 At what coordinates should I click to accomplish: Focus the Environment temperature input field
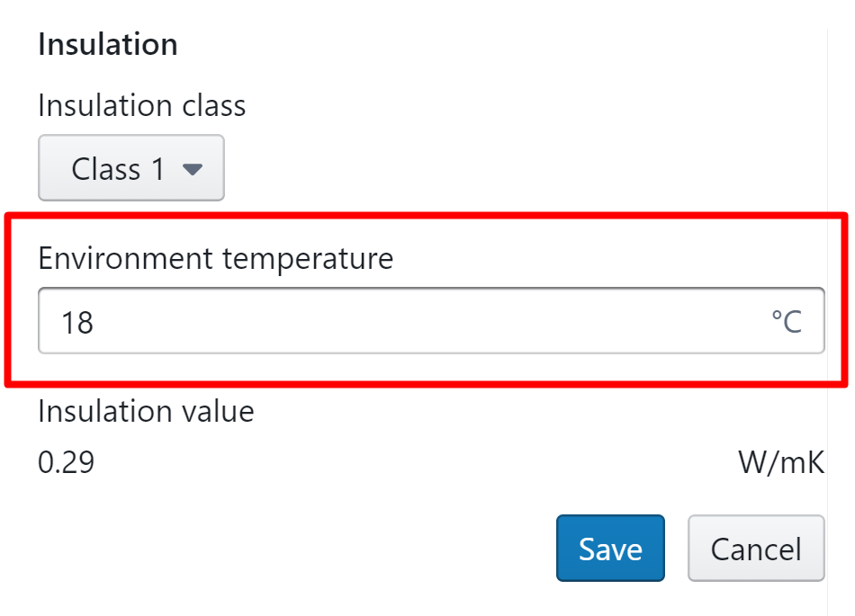(x=430, y=321)
